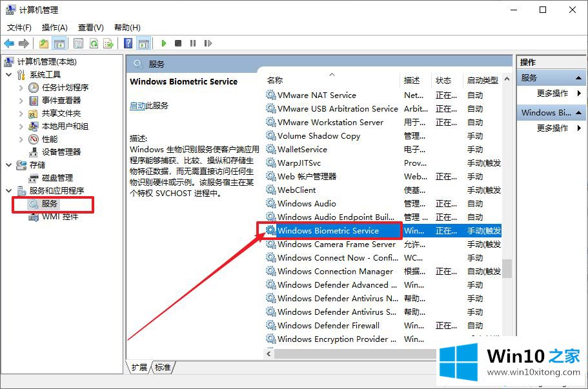Collapse the Windows Bi... actions section
Screen dimensions: 588x389
578,112
